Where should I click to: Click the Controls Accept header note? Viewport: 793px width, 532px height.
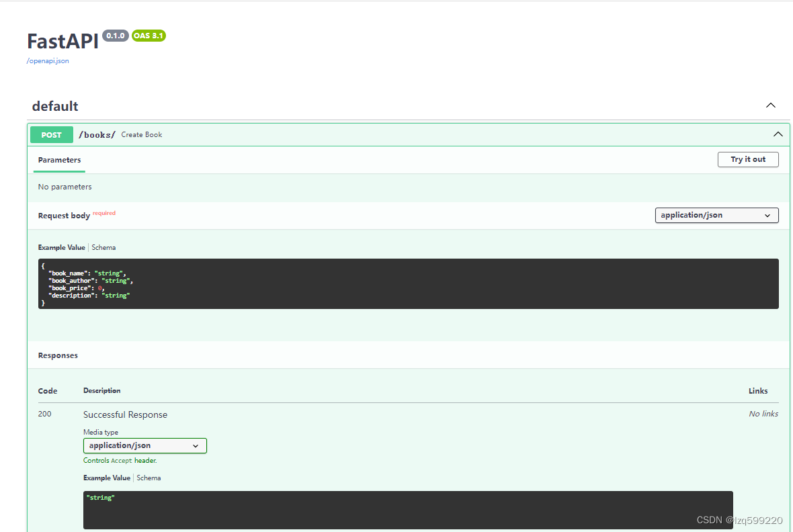120,461
